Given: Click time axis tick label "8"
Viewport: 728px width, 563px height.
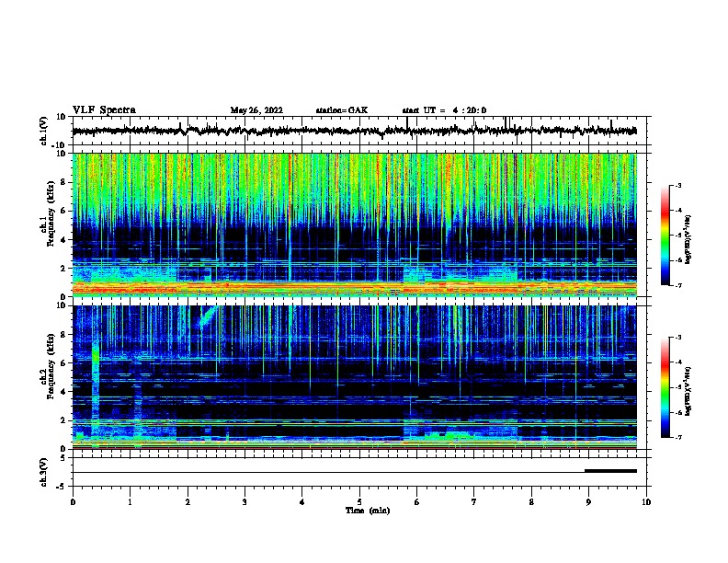Looking at the screenshot, I should tap(531, 502).
